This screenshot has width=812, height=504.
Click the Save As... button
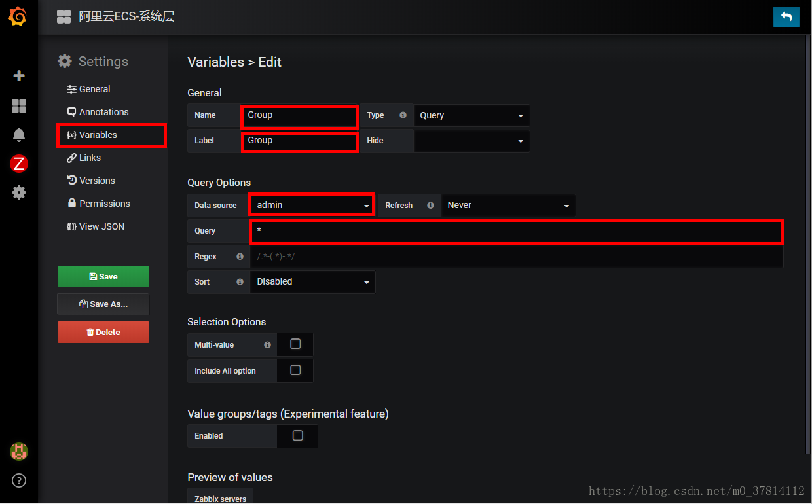click(103, 304)
